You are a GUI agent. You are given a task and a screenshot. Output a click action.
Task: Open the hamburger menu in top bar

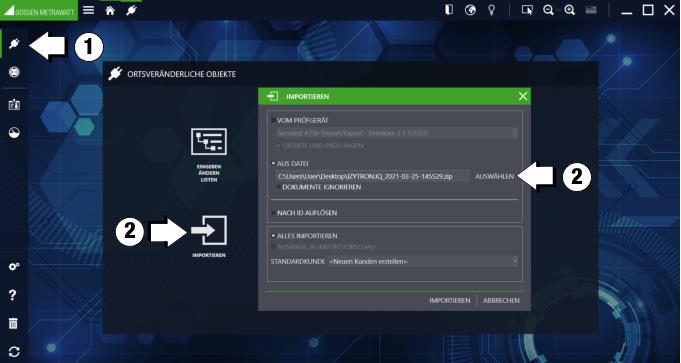[x=89, y=10]
